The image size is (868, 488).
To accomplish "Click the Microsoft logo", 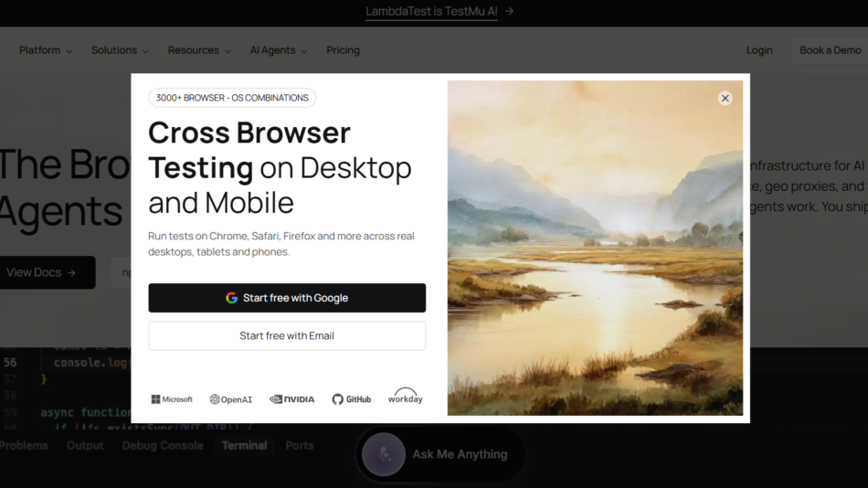I will [172, 399].
